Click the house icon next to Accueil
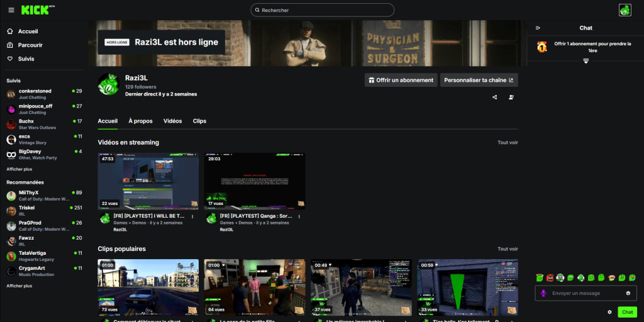This screenshot has height=322, width=644. (10, 31)
